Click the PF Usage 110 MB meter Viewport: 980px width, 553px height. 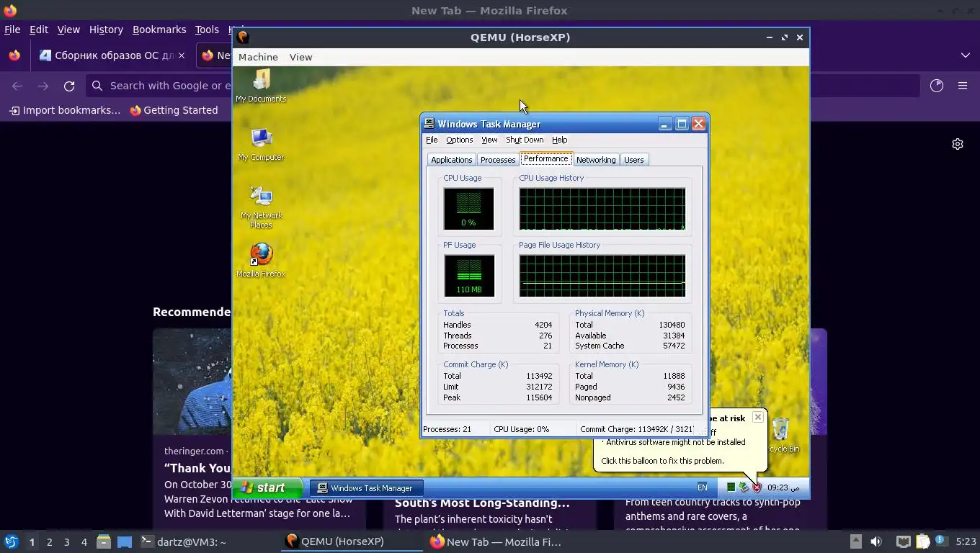click(469, 275)
